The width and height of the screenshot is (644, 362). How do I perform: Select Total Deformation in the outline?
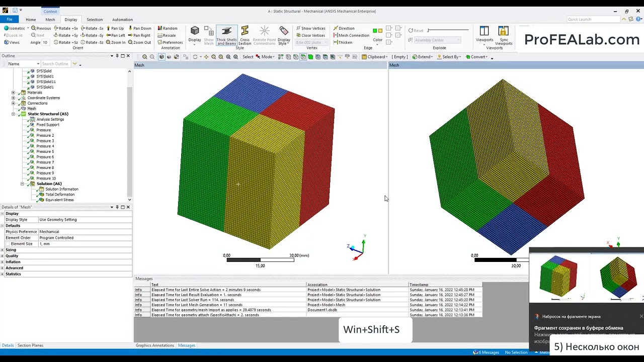60,195
